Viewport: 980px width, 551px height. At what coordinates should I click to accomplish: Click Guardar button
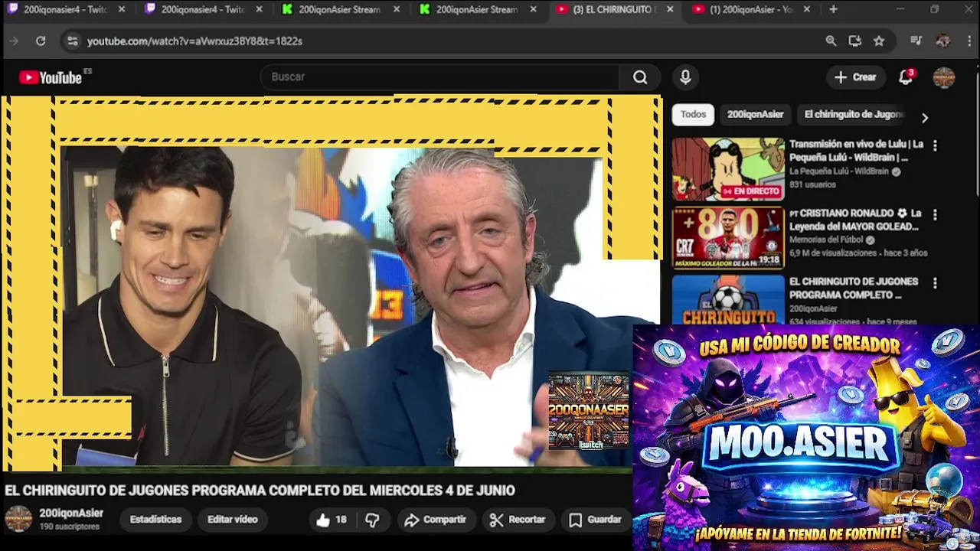click(596, 520)
